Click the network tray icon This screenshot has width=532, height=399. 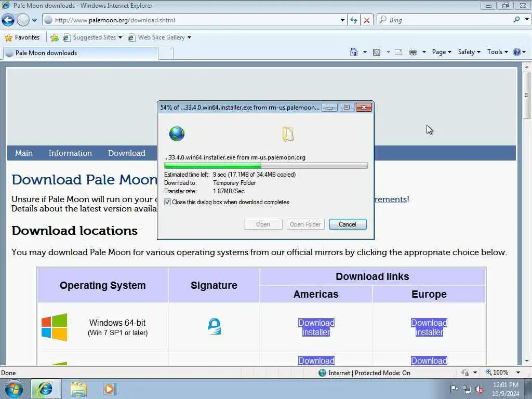[467, 389]
